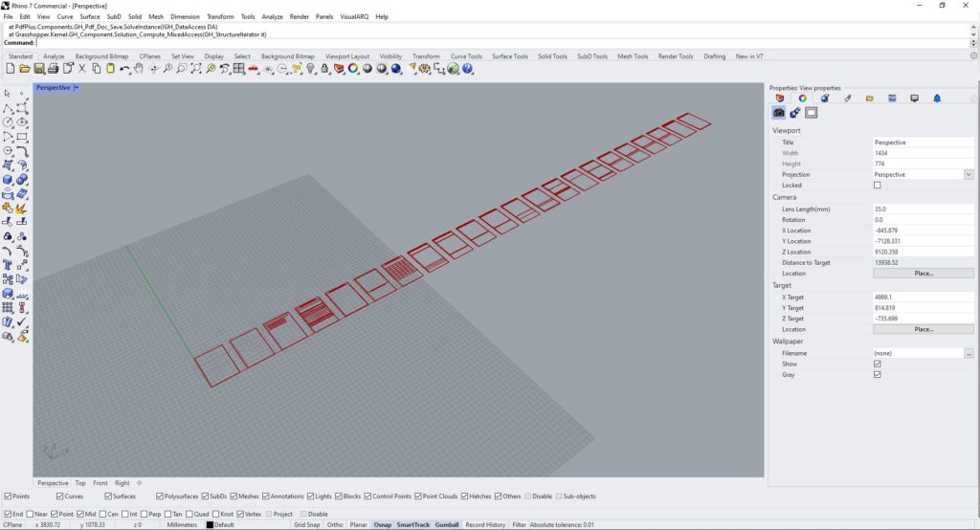
Task: Switch to the Curve Tools toolbar tab
Action: pyautogui.click(x=466, y=56)
